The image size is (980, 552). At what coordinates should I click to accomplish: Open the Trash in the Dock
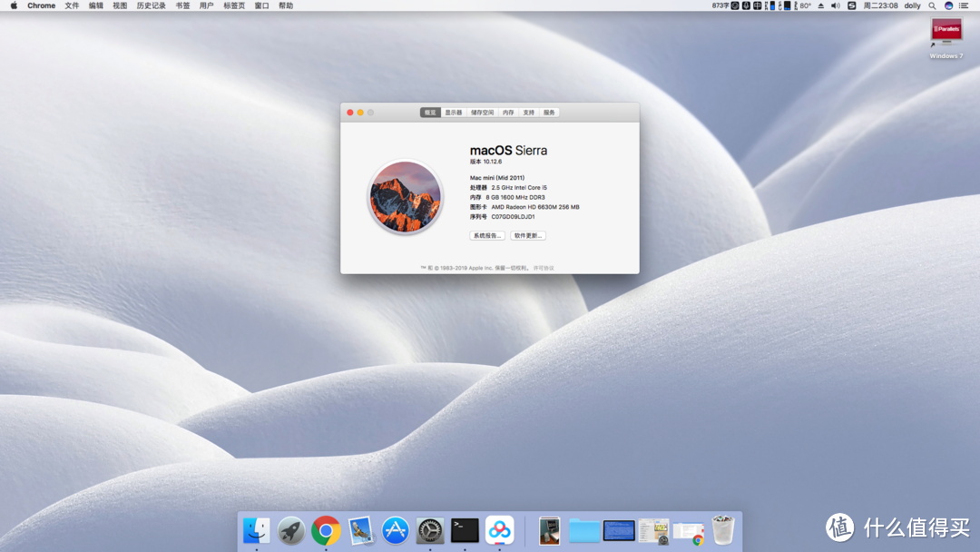coord(723,531)
